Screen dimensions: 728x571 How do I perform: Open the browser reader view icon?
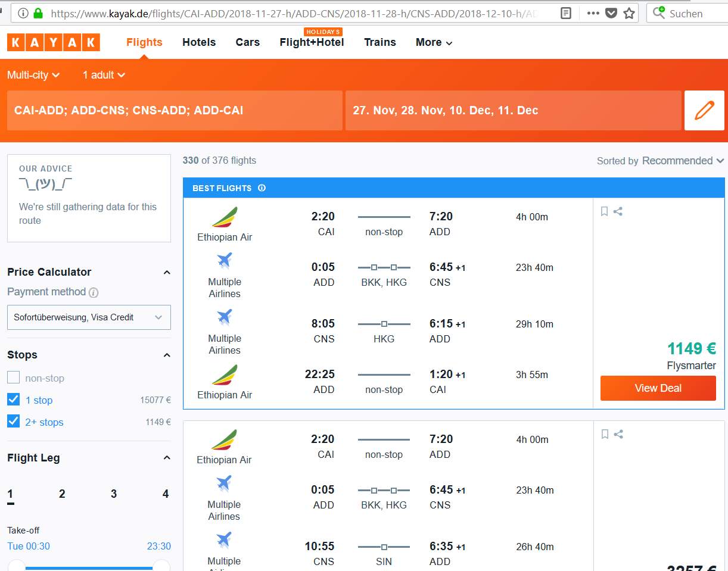[566, 13]
